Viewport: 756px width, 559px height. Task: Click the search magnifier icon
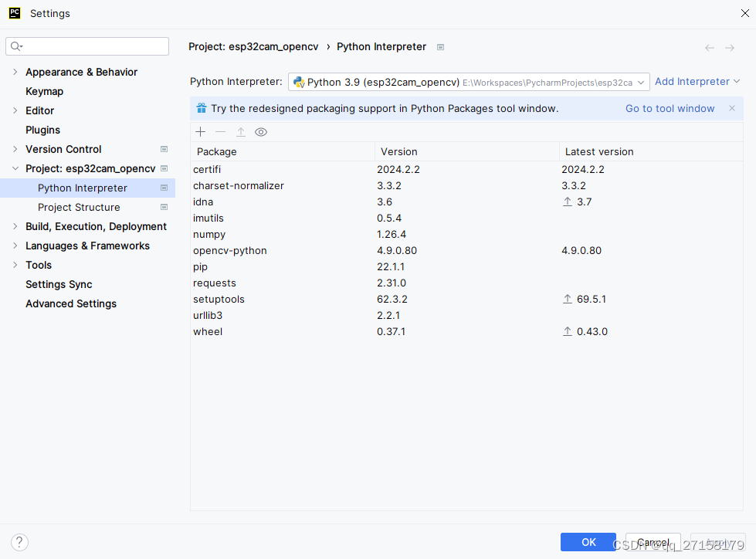tap(16, 46)
